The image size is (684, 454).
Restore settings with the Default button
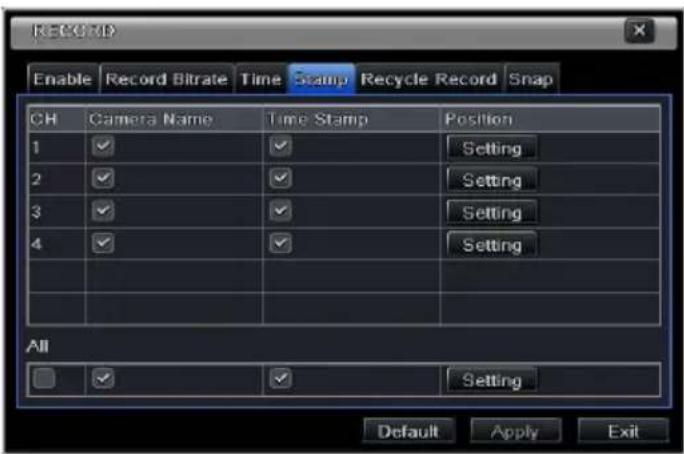409,431
